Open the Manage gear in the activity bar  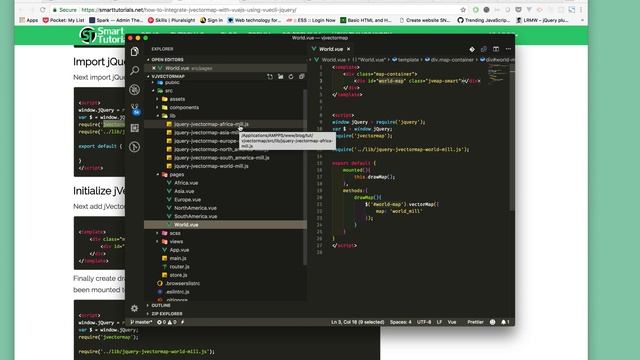coord(134,308)
